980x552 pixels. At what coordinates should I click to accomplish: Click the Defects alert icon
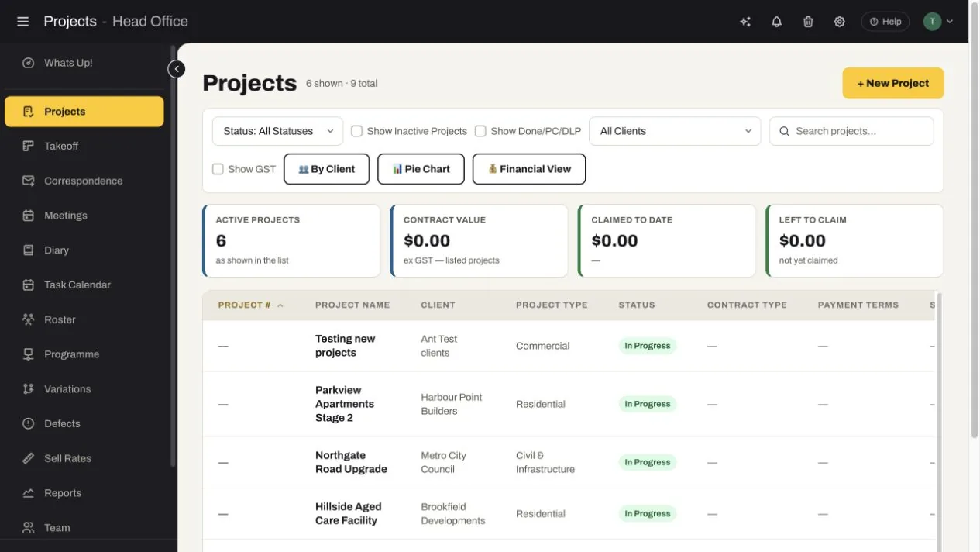29,423
